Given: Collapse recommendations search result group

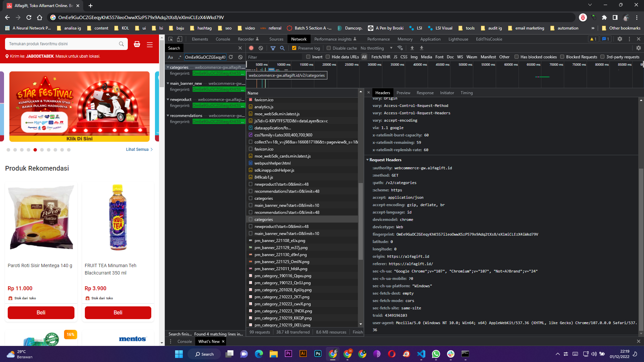Looking at the screenshot, I should pos(168,116).
